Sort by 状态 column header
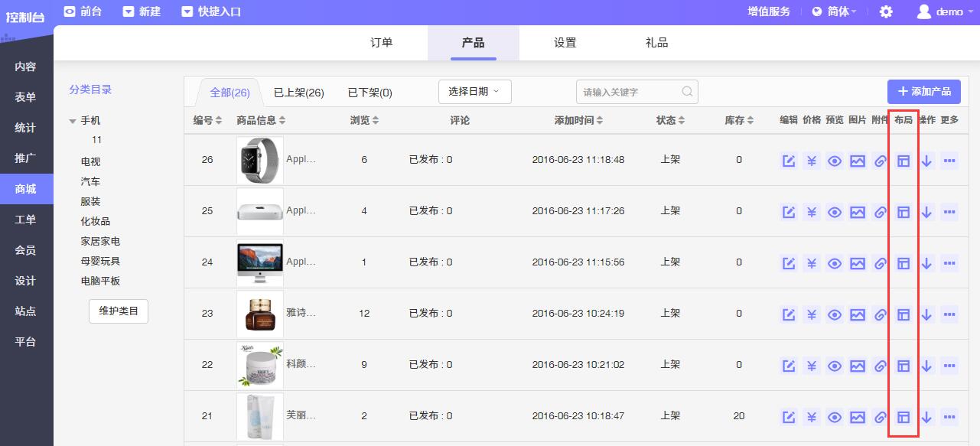The image size is (980, 446). [x=670, y=120]
